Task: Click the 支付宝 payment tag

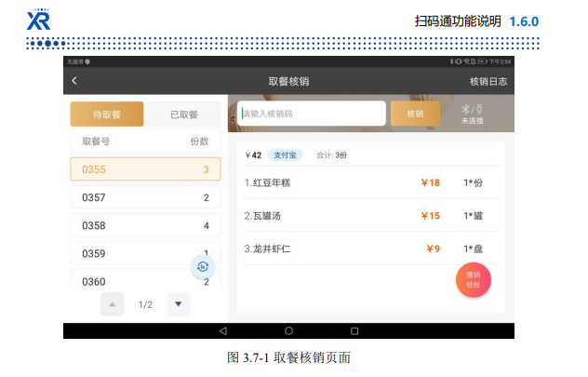Action: (285, 155)
